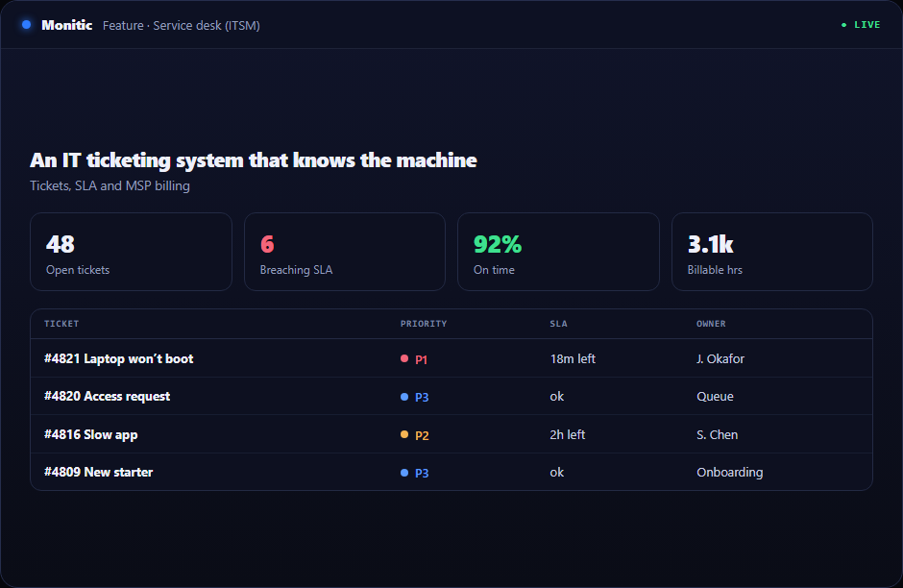Click owner S. Chen

coord(717,435)
